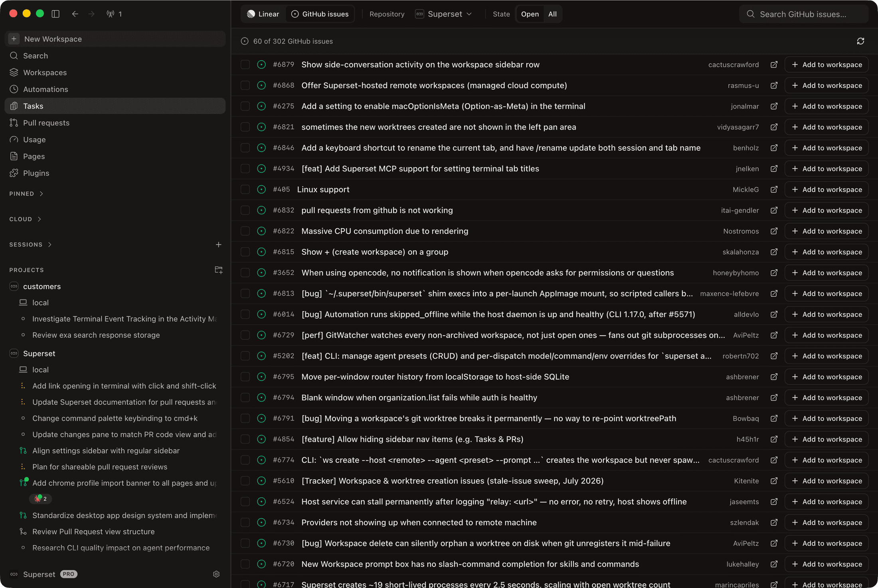Viewport: 878px width, 588px height.
Task: Add a new project folder icon
Action: tap(218, 270)
